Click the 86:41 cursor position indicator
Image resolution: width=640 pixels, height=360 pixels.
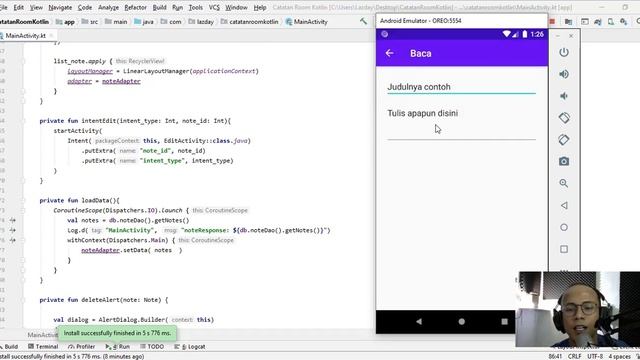coord(555,356)
